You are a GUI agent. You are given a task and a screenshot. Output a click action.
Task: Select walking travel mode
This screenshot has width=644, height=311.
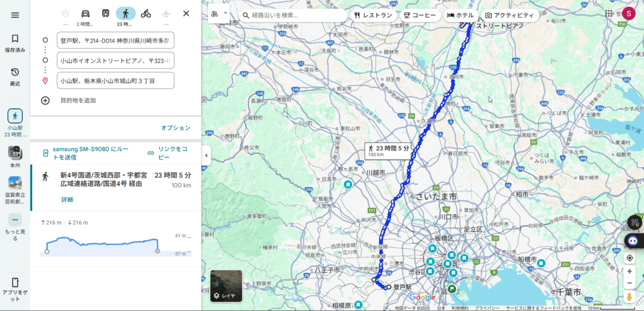pos(126,14)
